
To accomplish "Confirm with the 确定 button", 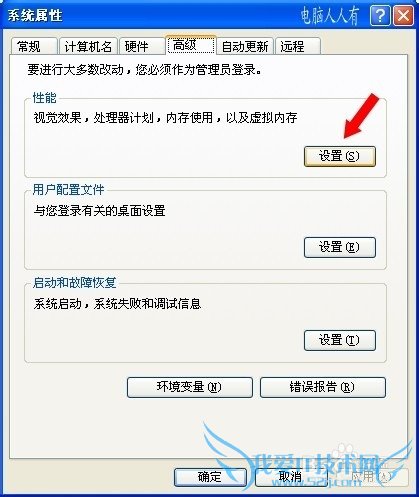I will (210, 477).
